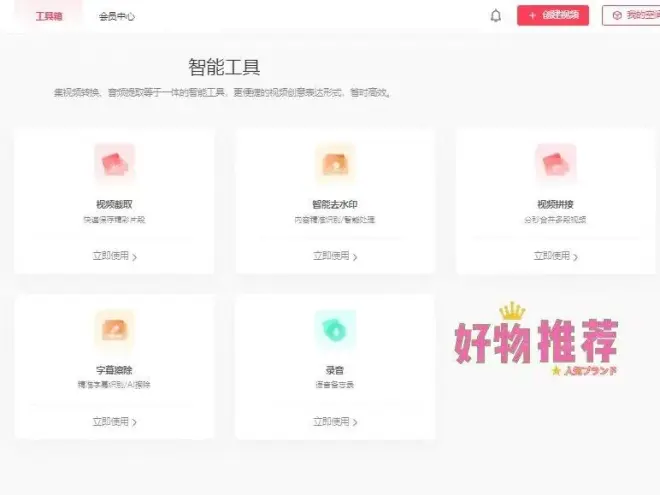Expand the arrow beside 录音 立即使用

[x=356, y=423]
